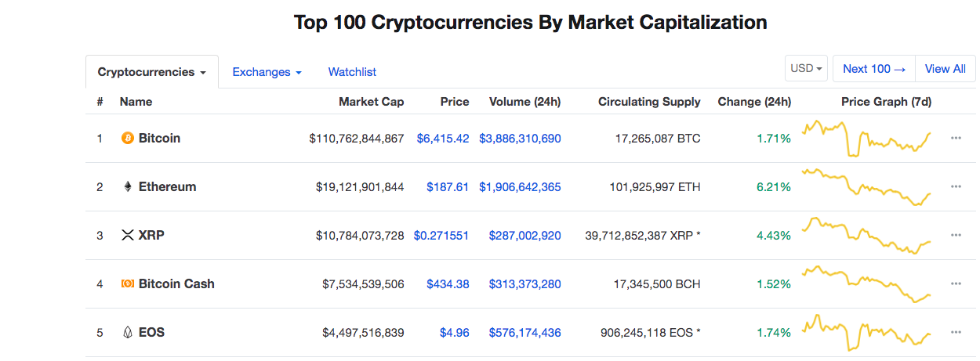980x361 pixels.
Task: Expand the Exchanges dropdown
Action: 267,72
